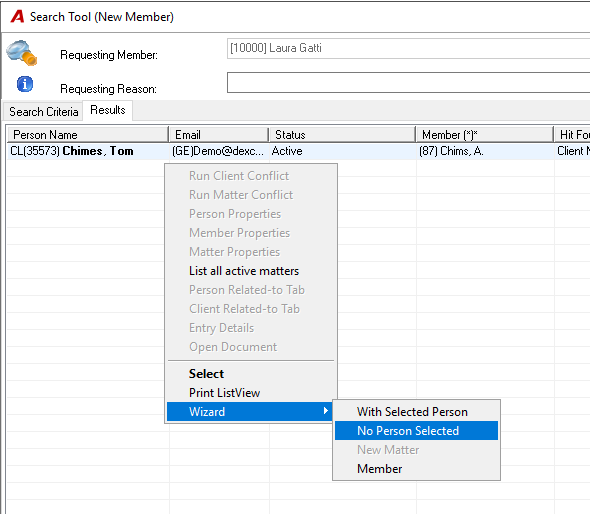The width and height of the screenshot is (590, 514).
Task: Click the magnifying glass search tool icon
Action: 22,53
